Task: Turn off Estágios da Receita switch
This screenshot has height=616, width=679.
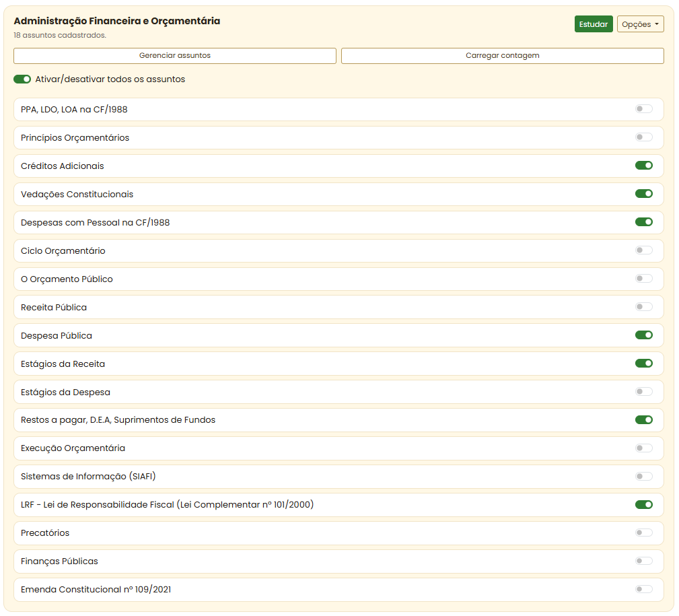Action: pyautogui.click(x=643, y=364)
